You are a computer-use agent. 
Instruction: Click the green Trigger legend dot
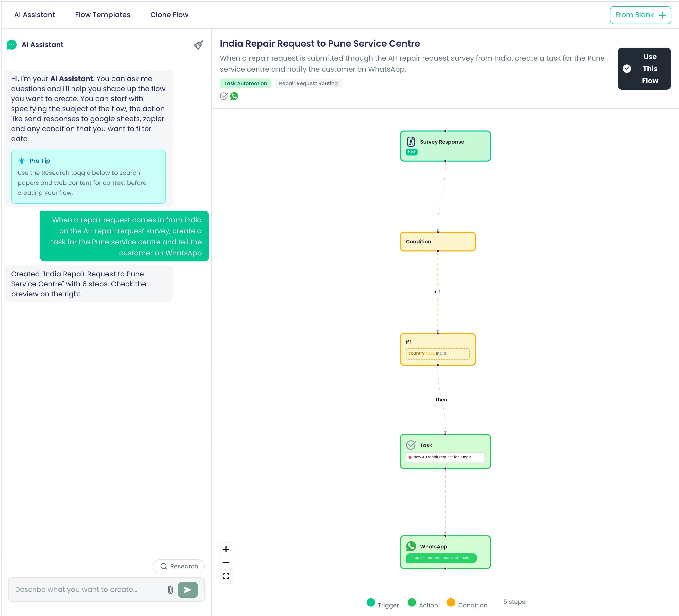[x=371, y=602]
